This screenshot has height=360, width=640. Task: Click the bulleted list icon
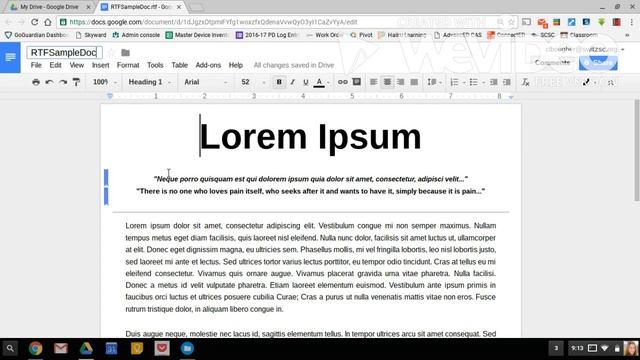pyautogui.click(x=473, y=82)
